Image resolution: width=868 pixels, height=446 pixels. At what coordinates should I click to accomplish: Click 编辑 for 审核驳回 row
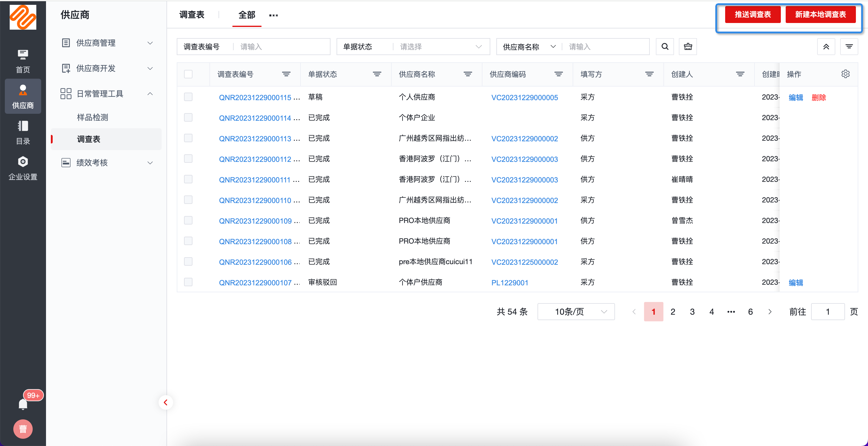(x=796, y=283)
